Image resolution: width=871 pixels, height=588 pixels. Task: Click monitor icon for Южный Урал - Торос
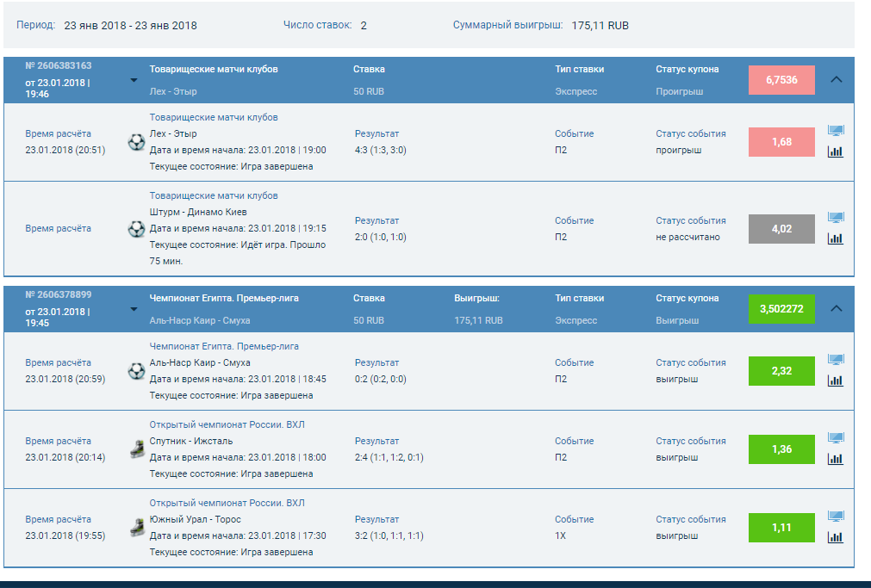[x=835, y=517]
